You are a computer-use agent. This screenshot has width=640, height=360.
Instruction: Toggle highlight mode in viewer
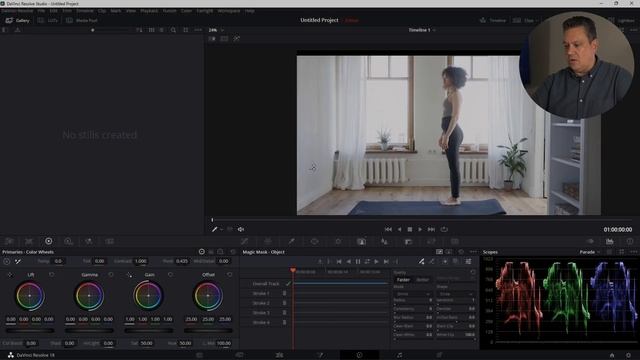point(237,38)
